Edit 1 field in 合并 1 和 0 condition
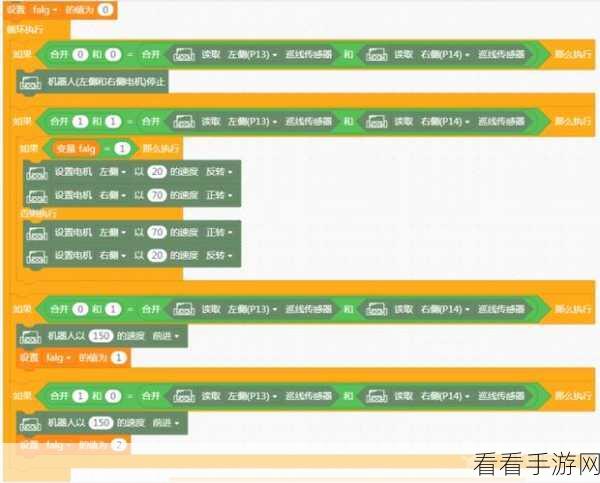This screenshot has width=600, height=483. (x=80, y=396)
